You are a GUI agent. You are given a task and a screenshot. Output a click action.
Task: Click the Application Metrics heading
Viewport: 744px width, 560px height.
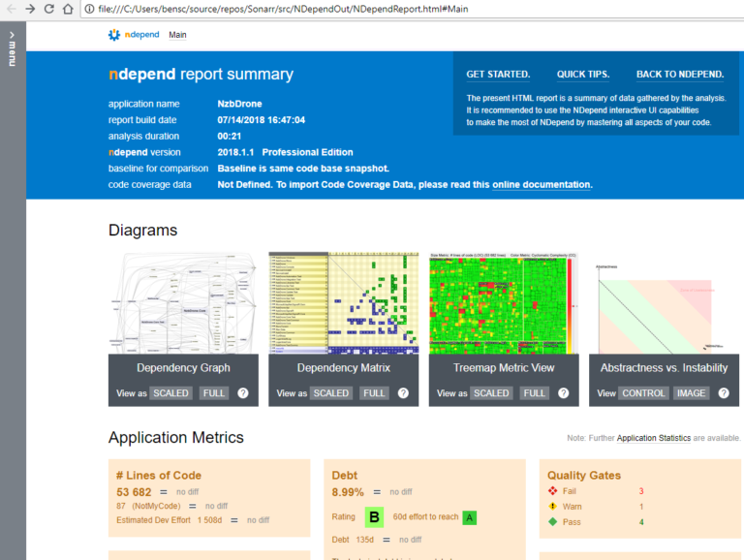[176, 437]
